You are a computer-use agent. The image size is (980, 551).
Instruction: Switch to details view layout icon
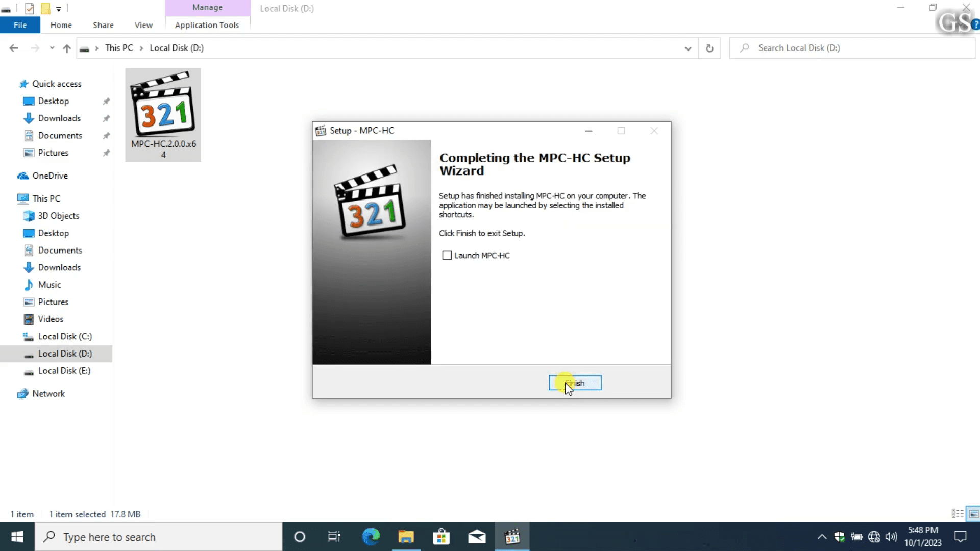coord(958,514)
